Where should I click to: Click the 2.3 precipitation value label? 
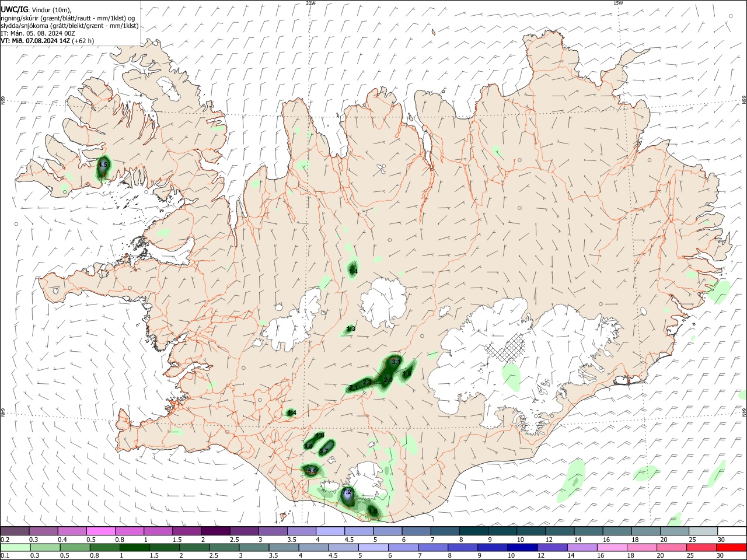367,382
